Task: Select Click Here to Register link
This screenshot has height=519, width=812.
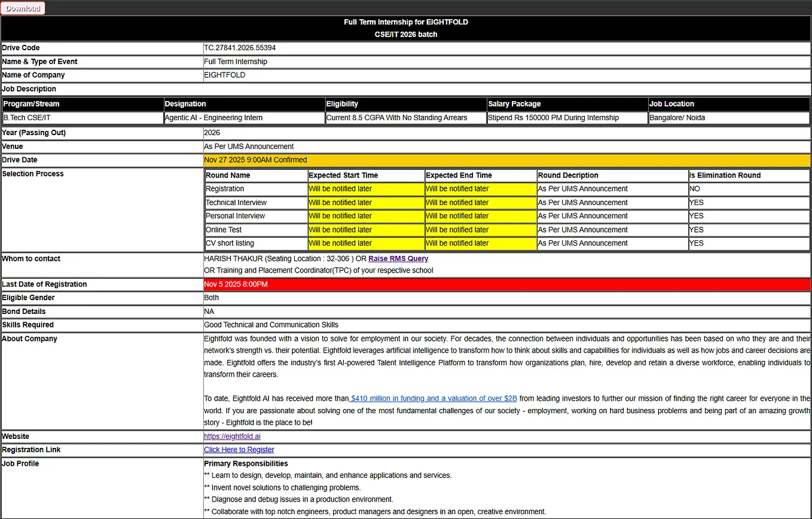Action: [x=239, y=450]
